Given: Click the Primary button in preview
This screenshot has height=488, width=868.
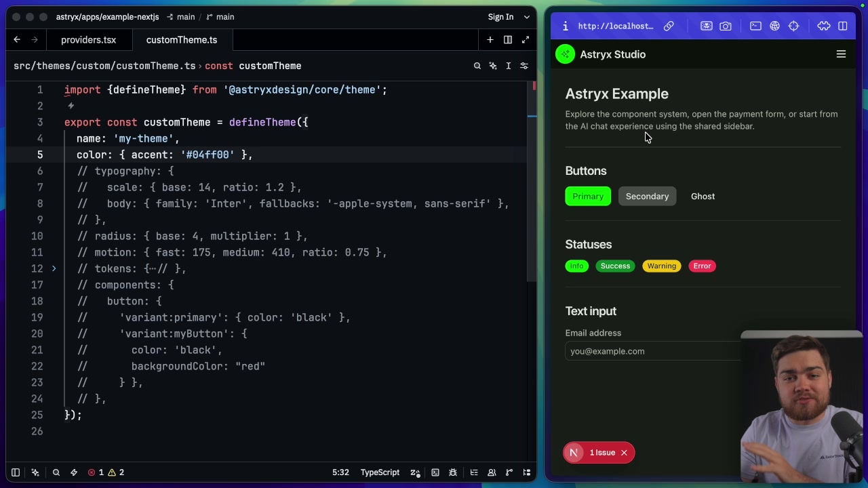Looking at the screenshot, I should click(588, 197).
